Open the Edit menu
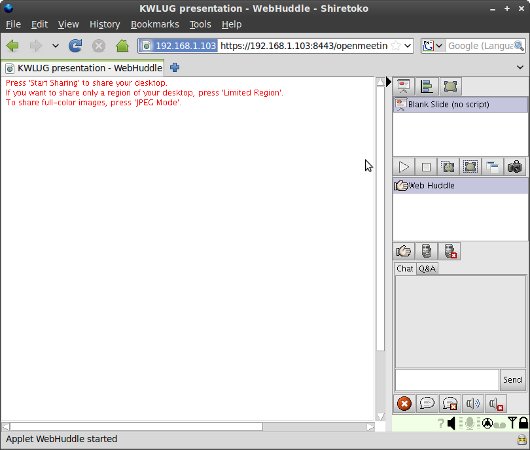The width and height of the screenshot is (530, 450). 39,24
